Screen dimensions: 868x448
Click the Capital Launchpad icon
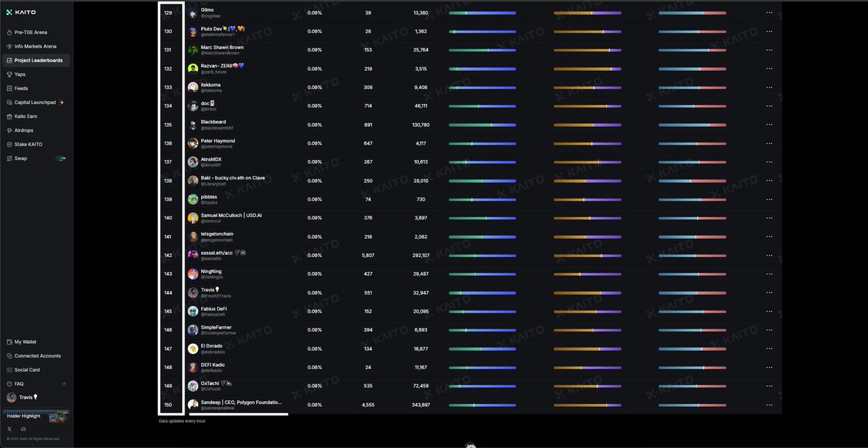point(9,102)
